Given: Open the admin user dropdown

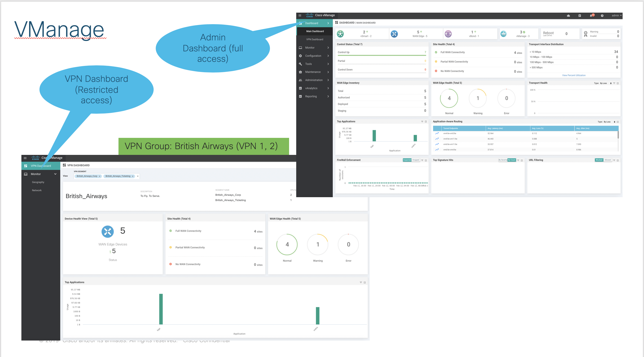Looking at the screenshot, I should [x=617, y=16].
